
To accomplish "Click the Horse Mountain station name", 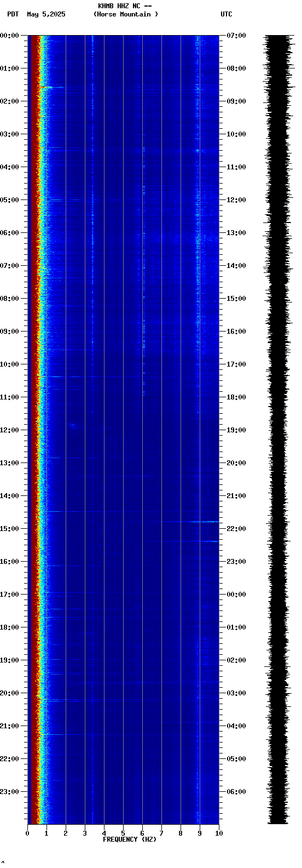I will [x=126, y=14].
